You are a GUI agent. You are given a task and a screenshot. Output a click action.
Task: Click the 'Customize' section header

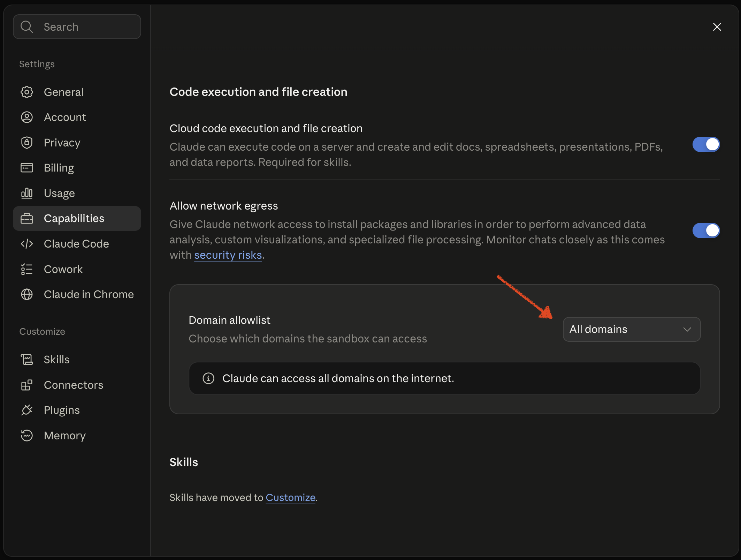tap(42, 331)
